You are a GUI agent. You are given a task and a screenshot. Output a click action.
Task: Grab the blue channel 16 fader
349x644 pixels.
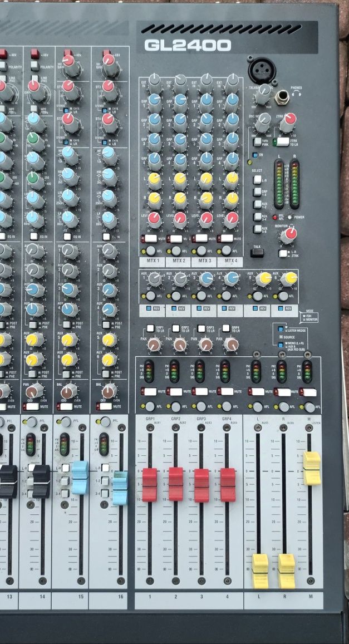(x=120, y=488)
